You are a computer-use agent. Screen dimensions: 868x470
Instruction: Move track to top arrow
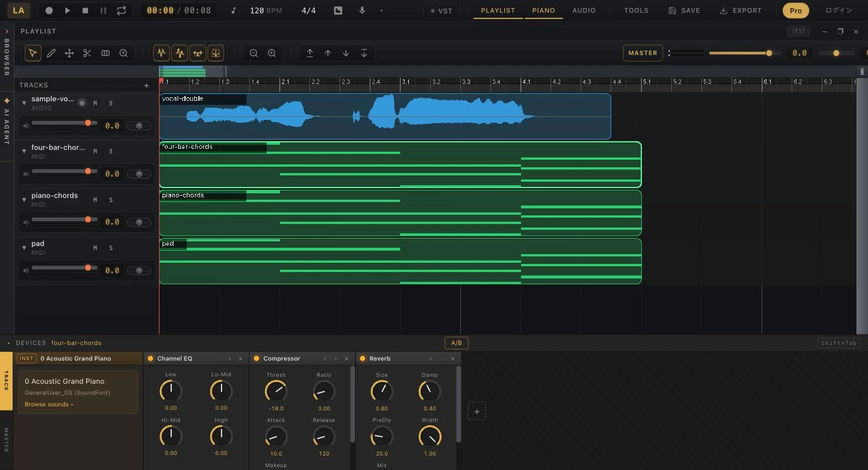(x=309, y=53)
